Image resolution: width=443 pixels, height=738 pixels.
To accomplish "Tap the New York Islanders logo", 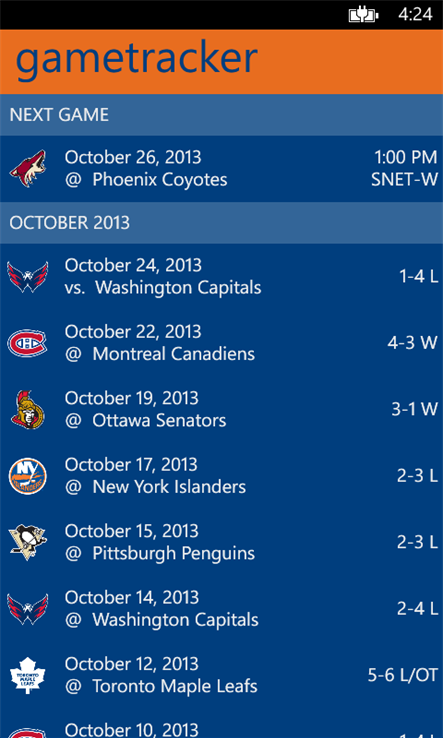I will [x=28, y=476].
